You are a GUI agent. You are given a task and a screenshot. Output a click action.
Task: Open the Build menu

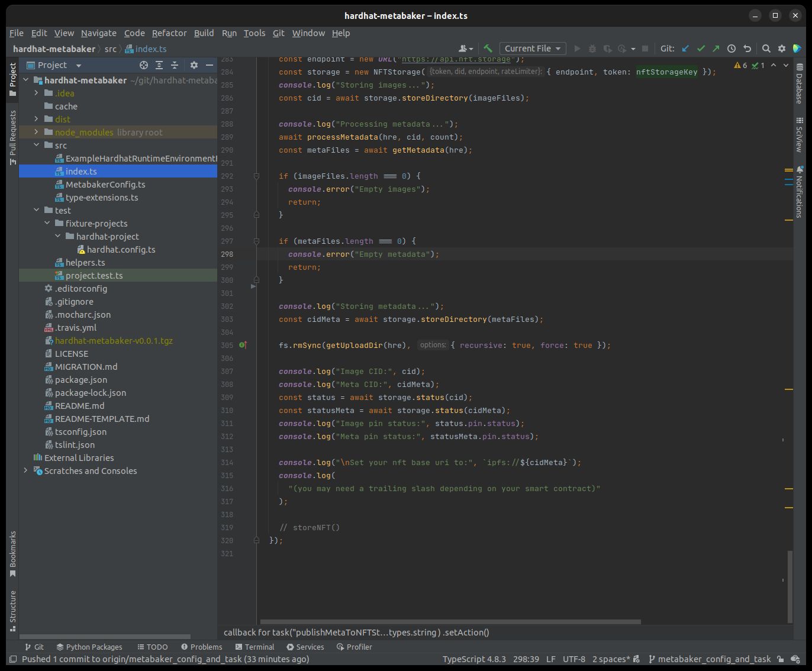204,33
